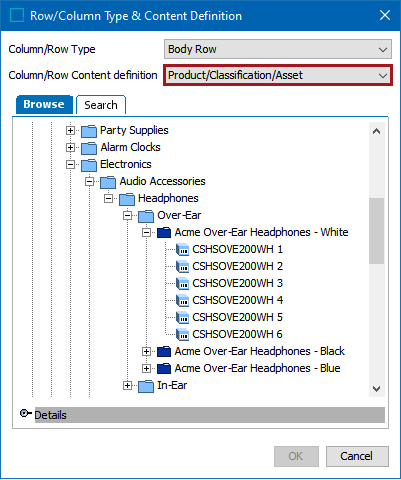This screenshot has height=480, width=401.
Task: Collapse the Electronics tree node
Action: click(x=70, y=164)
